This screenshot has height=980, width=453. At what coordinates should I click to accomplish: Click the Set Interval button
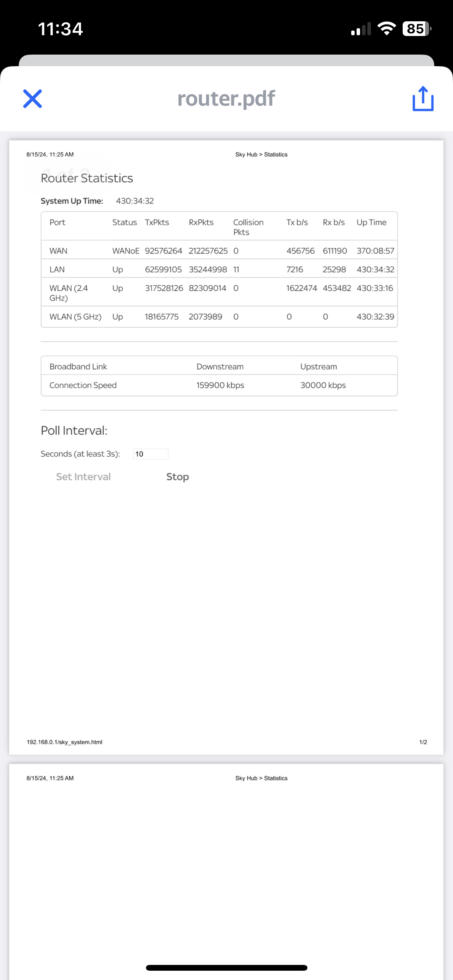[x=83, y=477]
